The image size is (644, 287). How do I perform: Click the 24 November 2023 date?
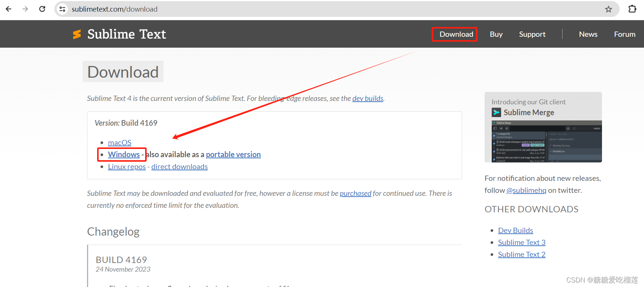[123, 269]
